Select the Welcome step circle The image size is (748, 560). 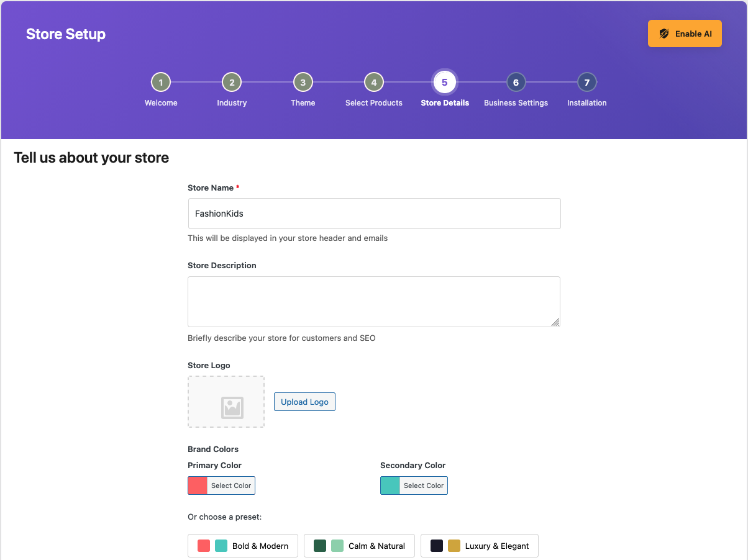pos(160,81)
